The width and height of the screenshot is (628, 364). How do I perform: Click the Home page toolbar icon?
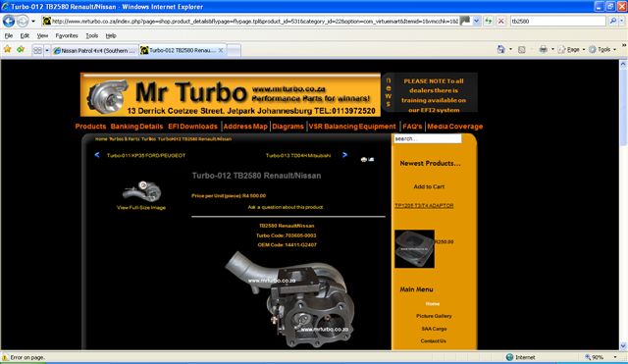[x=501, y=49]
